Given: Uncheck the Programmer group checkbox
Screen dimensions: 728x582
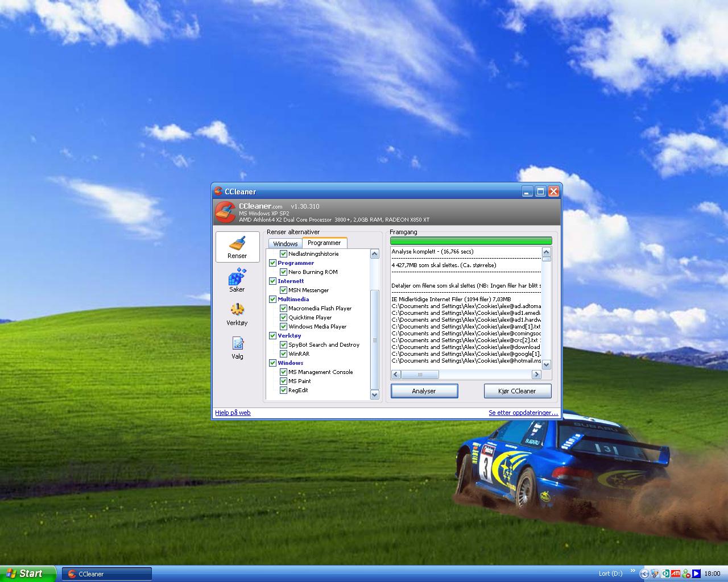Looking at the screenshot, I should [x=272, y=263].
